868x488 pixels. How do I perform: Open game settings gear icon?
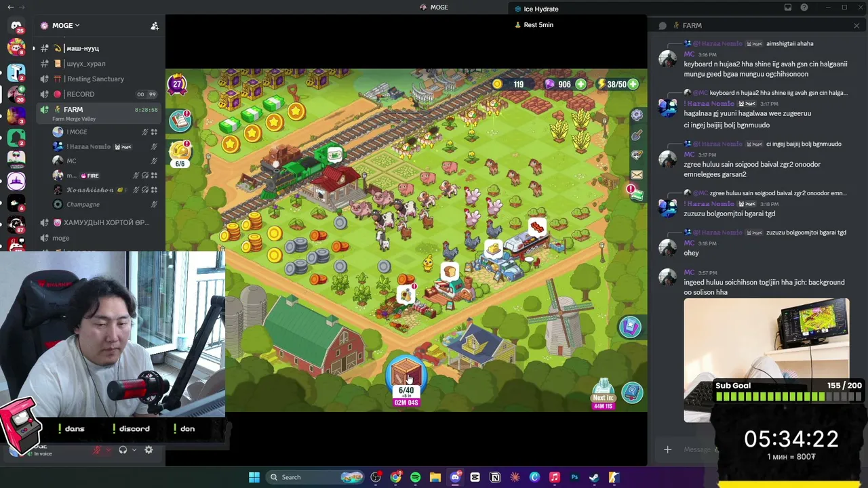[637, 115]
